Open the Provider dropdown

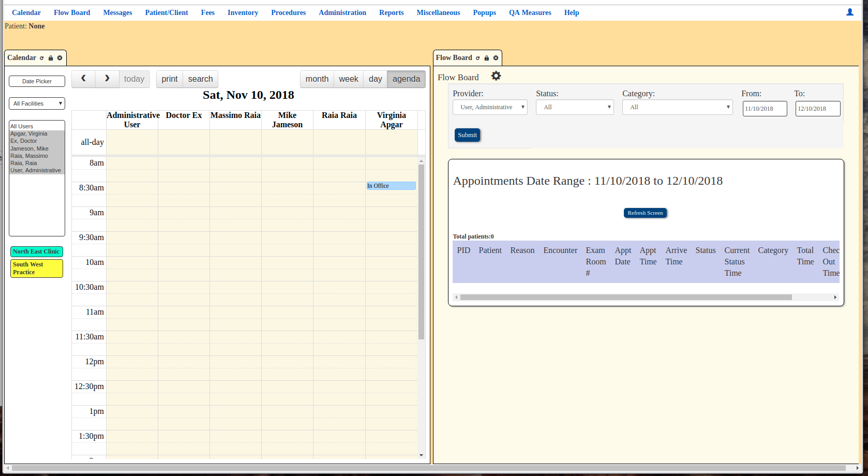pos(490,107)
